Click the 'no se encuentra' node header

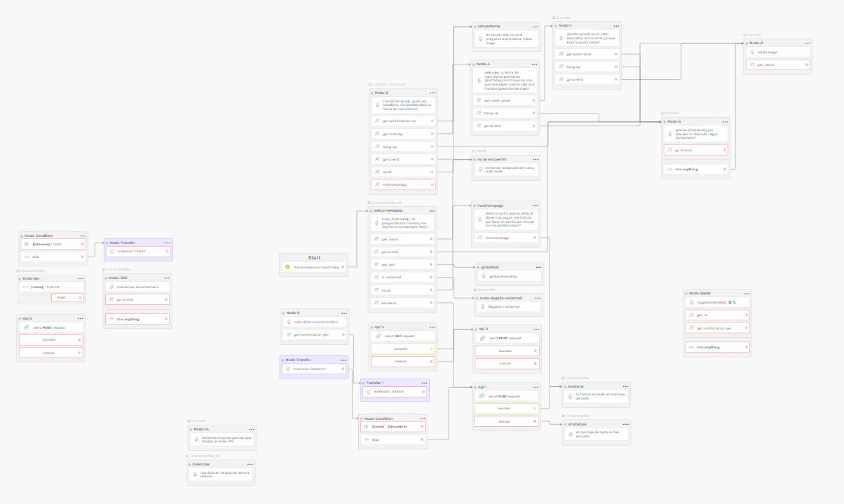coord(506,159)
